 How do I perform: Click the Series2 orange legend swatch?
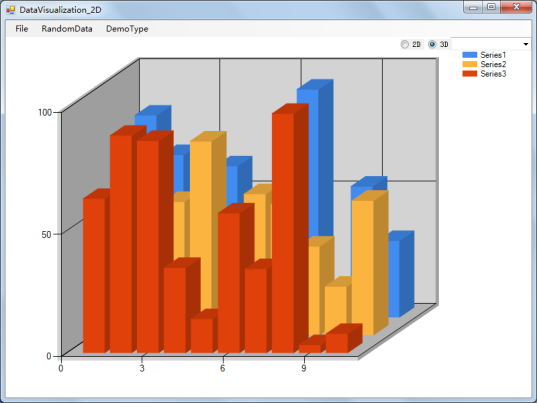click(470, 64)
